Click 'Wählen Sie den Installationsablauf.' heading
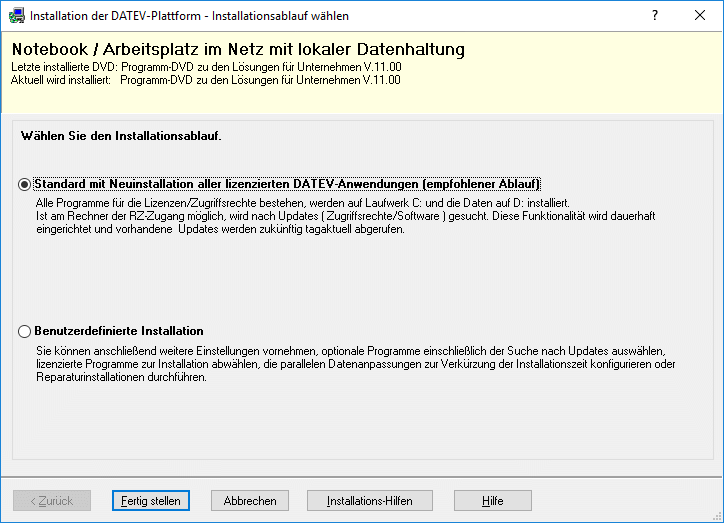 [121, 136]
